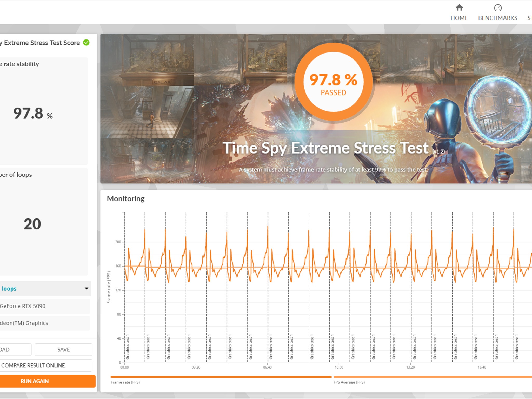Image resolution: width=532 pixels, height=399 pixels.
Task: Click the Monitoring heading
Action: point(126,199)
